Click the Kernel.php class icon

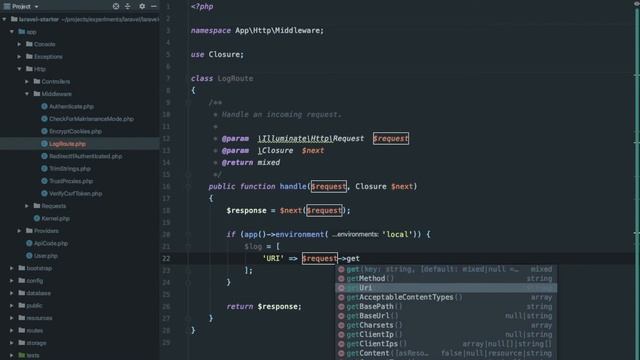pos(37,218)
